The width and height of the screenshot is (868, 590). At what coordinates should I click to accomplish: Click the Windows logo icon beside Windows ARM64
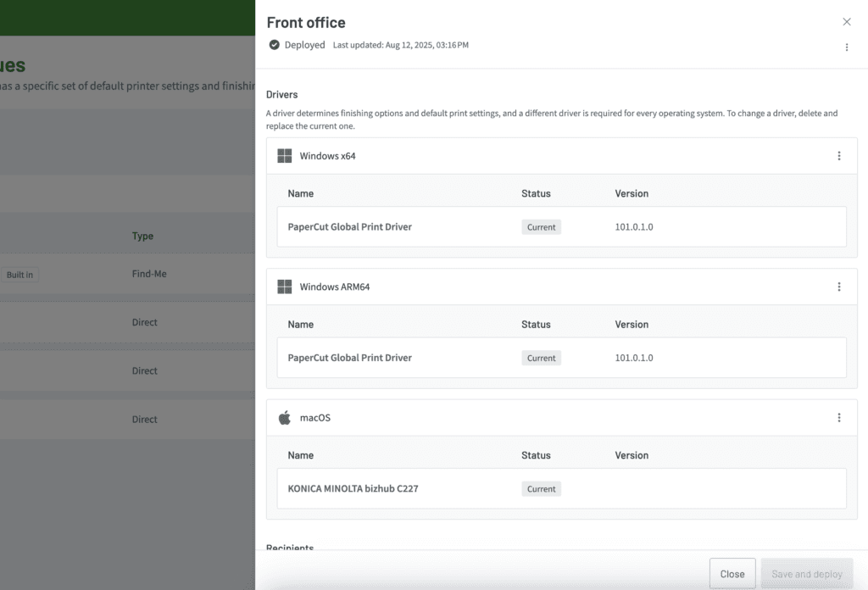point(285,287)
